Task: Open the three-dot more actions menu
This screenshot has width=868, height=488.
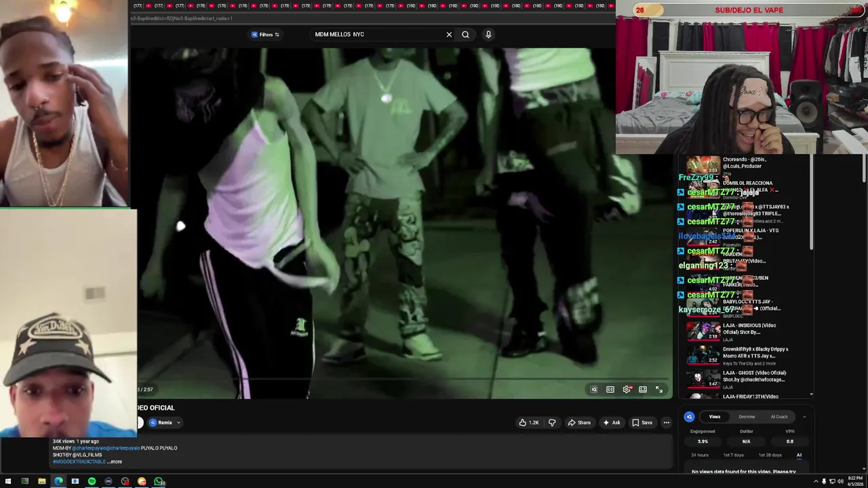Action: point(667,423)
